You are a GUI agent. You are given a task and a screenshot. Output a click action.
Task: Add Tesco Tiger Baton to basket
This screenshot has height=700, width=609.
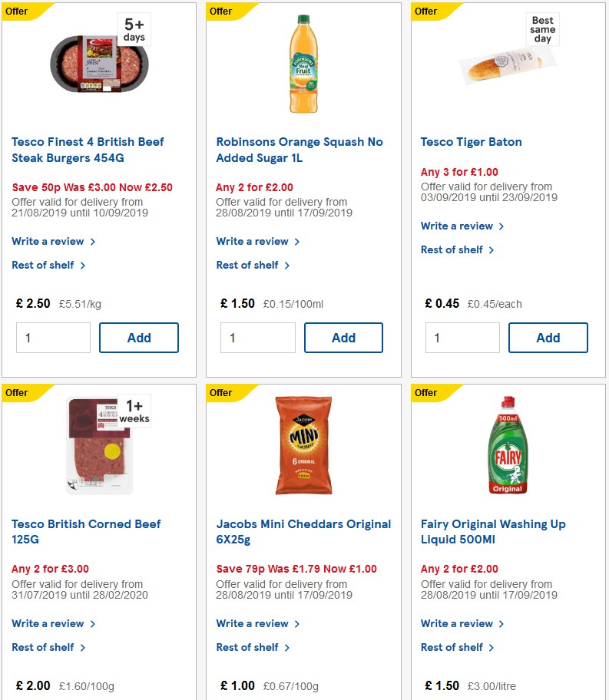[x=548, y=338]
